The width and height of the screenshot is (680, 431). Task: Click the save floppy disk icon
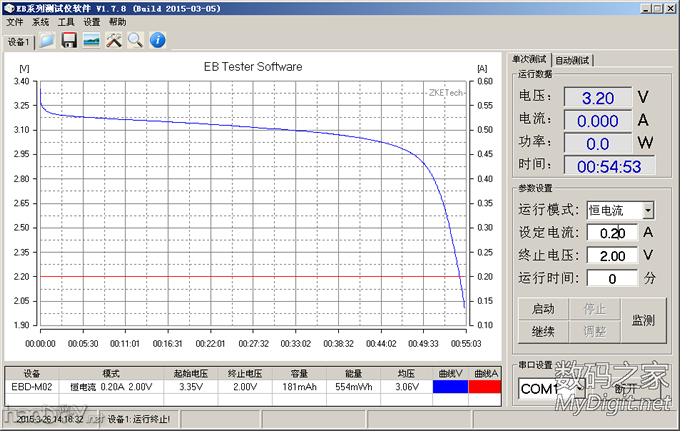(69, 40)
